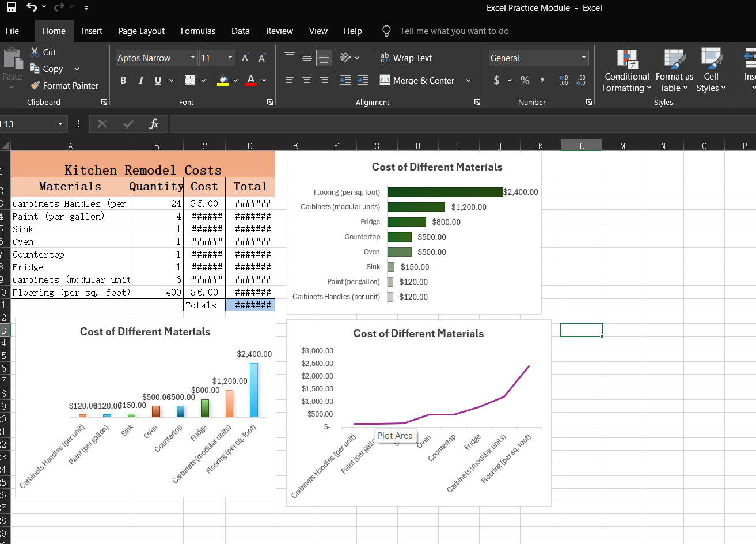Viewport: 756px width, 544px height.
Task: Open Copy options dropdown arrow
Action: coord(77,69)
